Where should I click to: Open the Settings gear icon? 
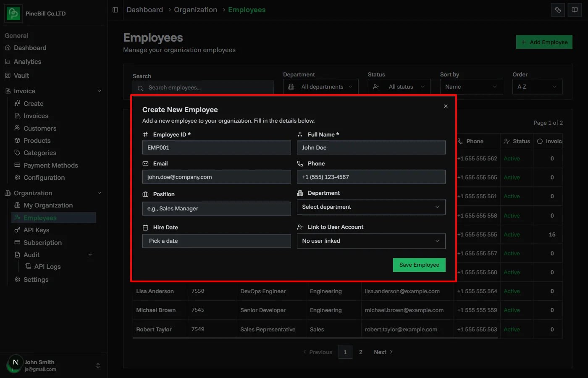pyautogui.click(x=17, y=279)
